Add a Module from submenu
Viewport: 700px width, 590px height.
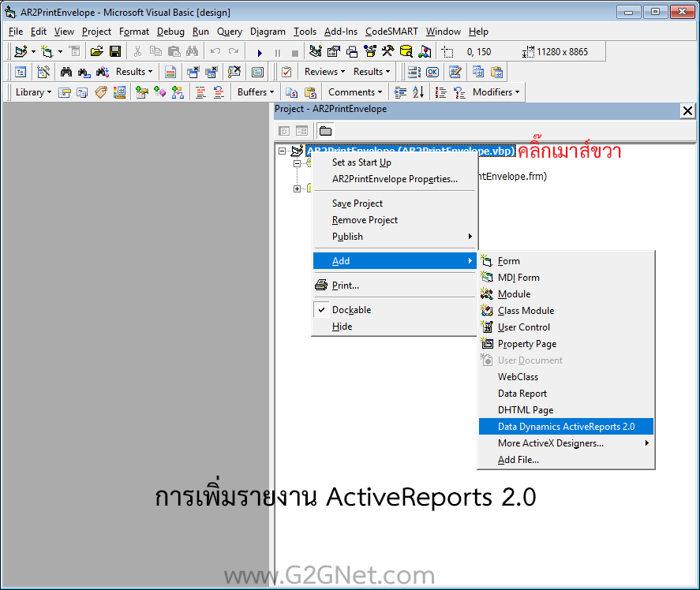pyautogui.click(x=566, y=294)
